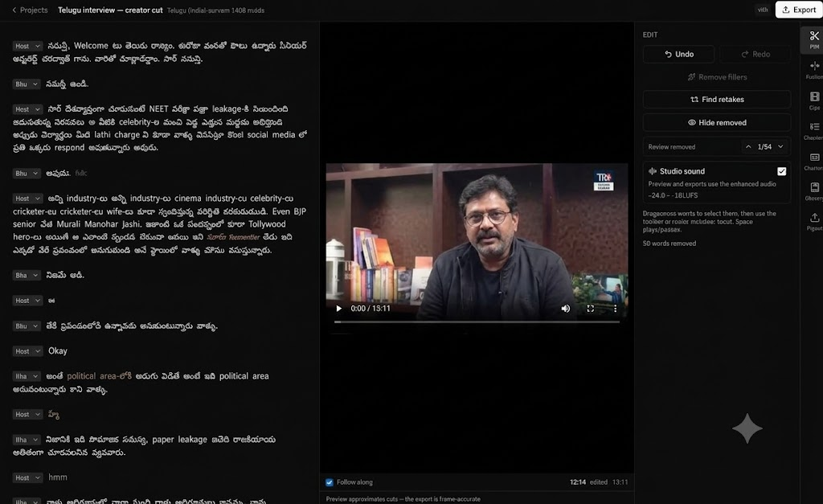Enter fullscreen on the video player
Image resolution: width=823 pixels, height=504 pixels.
coord(590,308)
